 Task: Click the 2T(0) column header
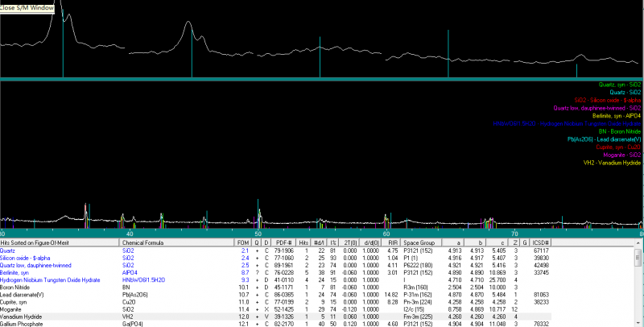point(349,242)
